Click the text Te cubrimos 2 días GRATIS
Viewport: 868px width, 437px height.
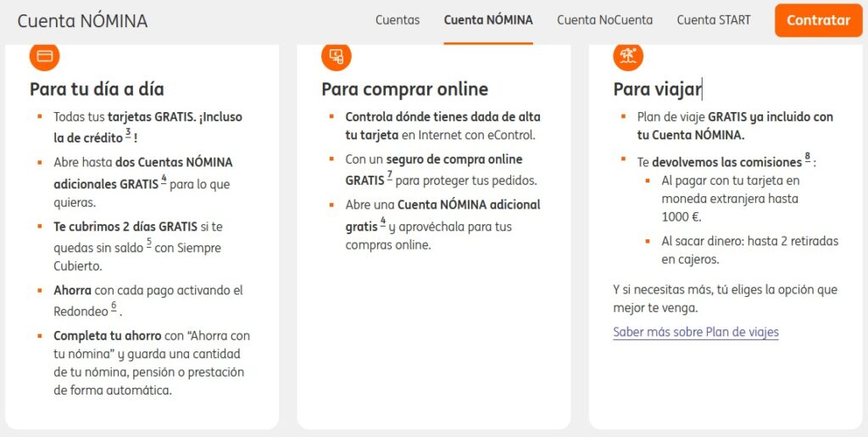pos(125,227)
